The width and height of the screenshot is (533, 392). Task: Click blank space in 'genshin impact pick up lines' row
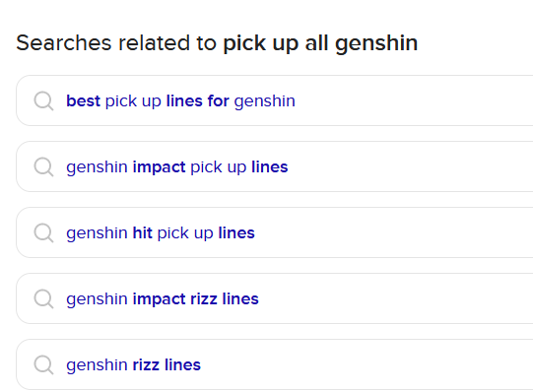pyautogui.click(x=408, y=166)
